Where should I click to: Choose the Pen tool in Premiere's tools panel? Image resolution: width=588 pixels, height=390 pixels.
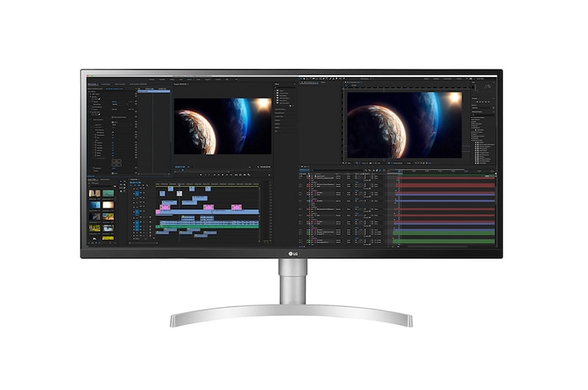coord(124,188)
